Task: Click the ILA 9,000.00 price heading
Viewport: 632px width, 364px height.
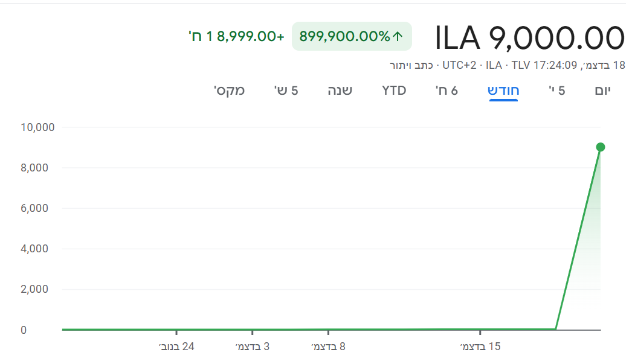Action: (529, 37)
